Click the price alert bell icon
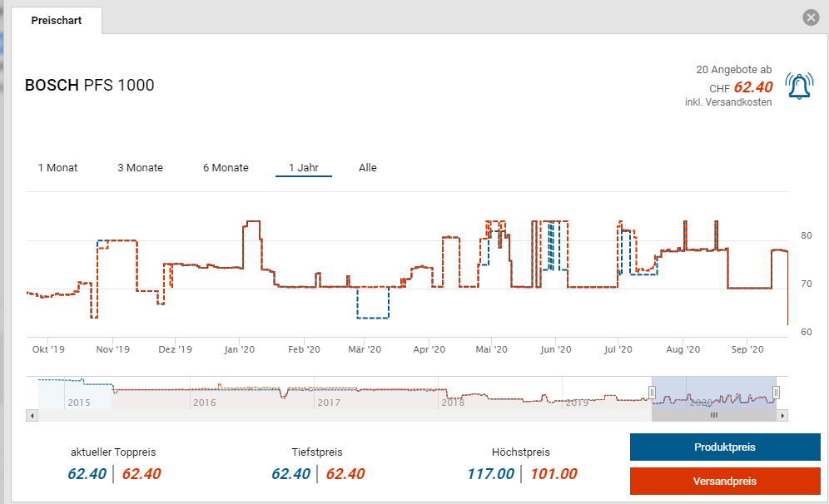Viewport: 829px width, 504px height. [800, 86]
